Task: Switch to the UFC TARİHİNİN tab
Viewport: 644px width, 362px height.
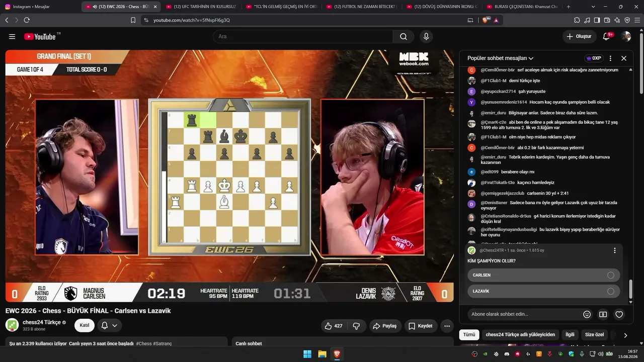Action: pos(201,7)
